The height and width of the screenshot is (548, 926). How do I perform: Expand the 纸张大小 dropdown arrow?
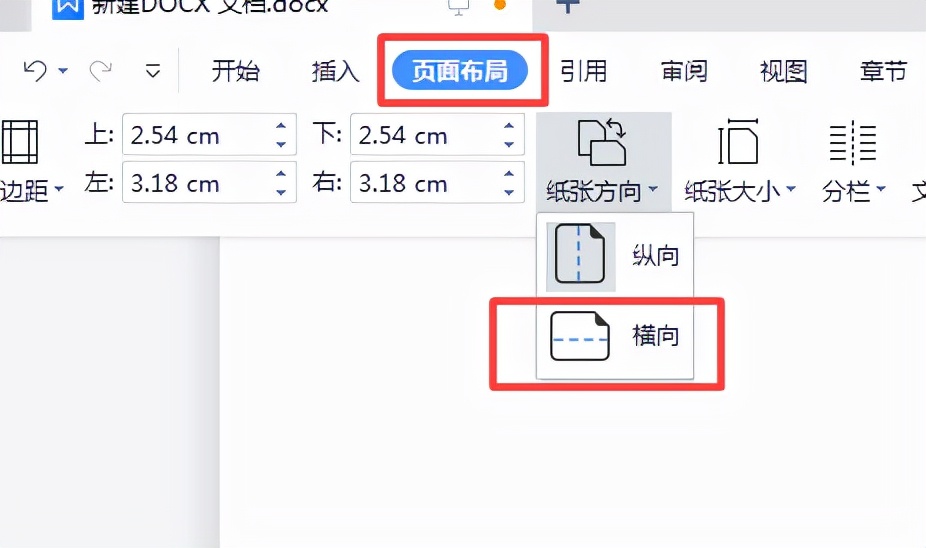click(x=791, y=190)
